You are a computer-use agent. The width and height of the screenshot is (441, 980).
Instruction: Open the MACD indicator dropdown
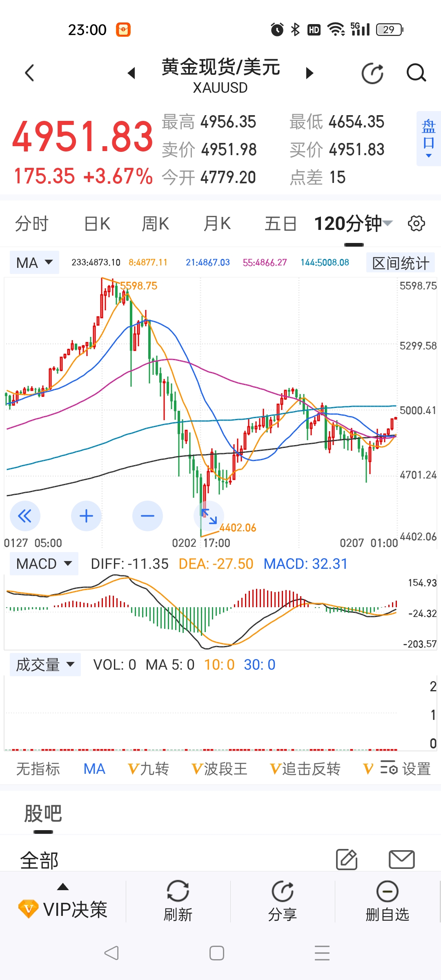pyautogui.click(x=44, y=564)
